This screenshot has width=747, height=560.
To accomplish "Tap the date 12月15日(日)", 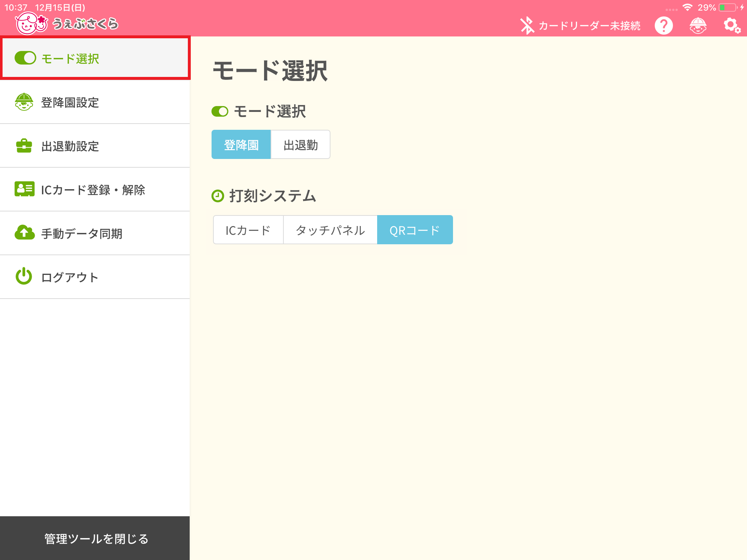I will pyautogui.click(x=60, y=7).
